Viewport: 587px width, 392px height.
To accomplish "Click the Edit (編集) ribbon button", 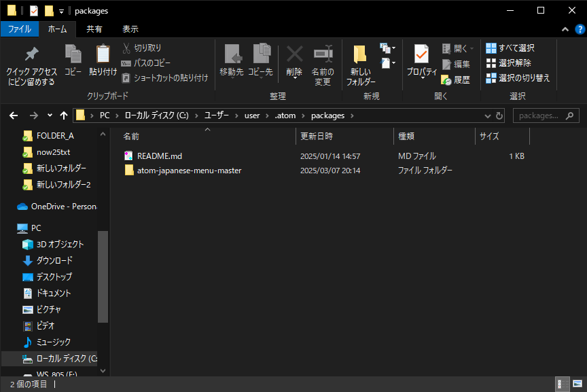I will tap(456, 64).
